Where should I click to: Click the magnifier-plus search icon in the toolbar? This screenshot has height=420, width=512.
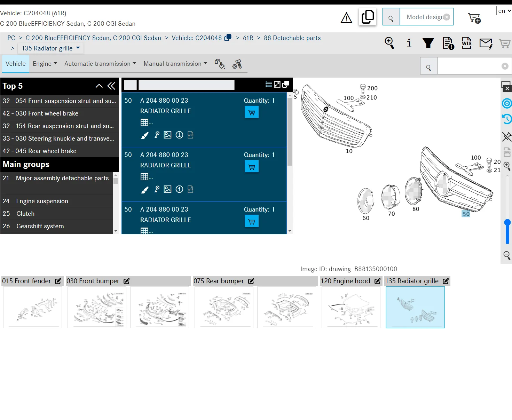[389, 43]
